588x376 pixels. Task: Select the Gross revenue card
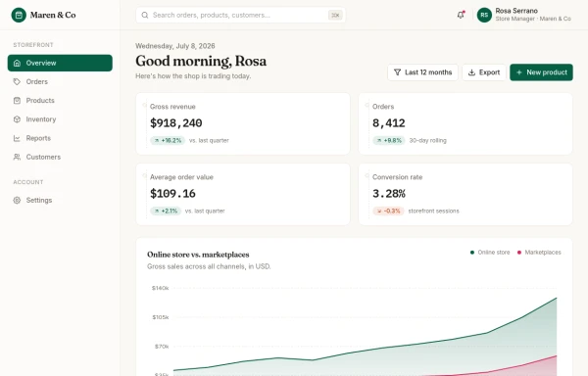(243, 123)
